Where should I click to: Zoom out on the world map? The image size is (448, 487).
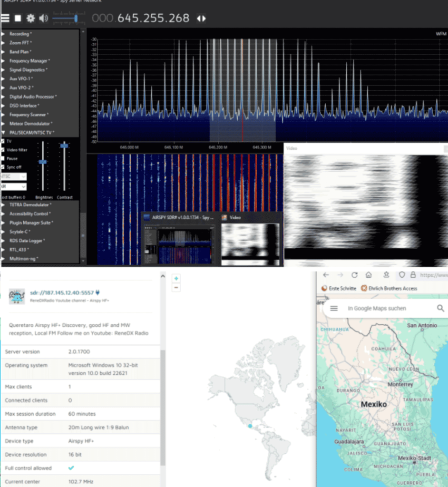(x=176, y=288)
